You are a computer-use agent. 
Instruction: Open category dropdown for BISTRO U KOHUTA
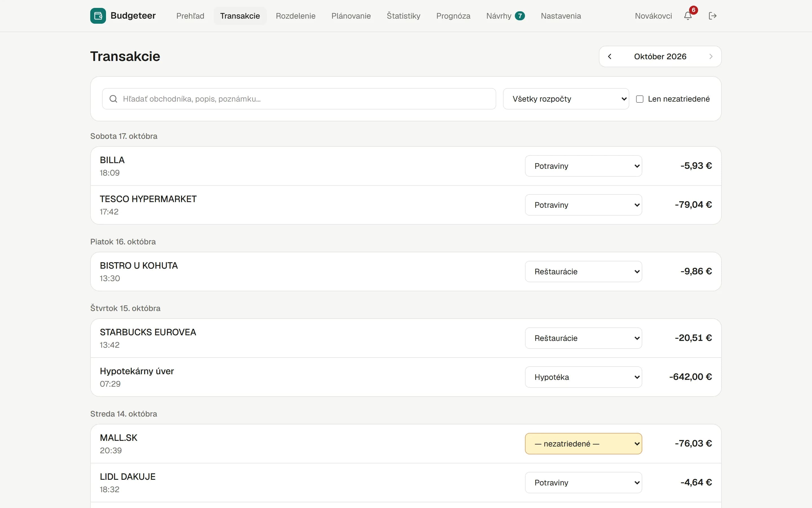click(x=584, y=271)
